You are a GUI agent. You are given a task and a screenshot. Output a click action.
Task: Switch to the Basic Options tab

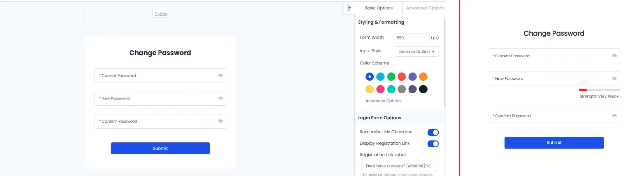378,8
